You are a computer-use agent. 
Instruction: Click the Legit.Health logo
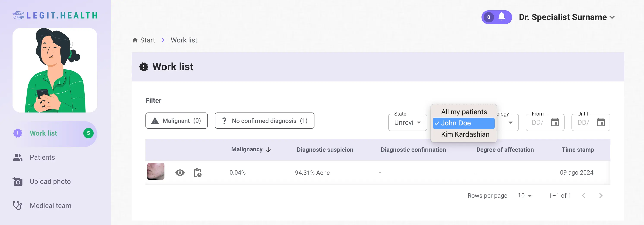[x=55, y=16]
